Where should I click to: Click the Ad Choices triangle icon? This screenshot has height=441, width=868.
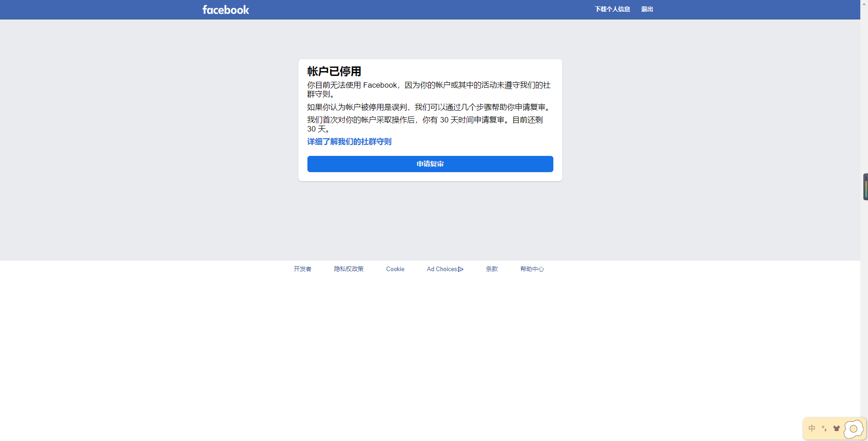pyautogui.click(x=461, y=269)
